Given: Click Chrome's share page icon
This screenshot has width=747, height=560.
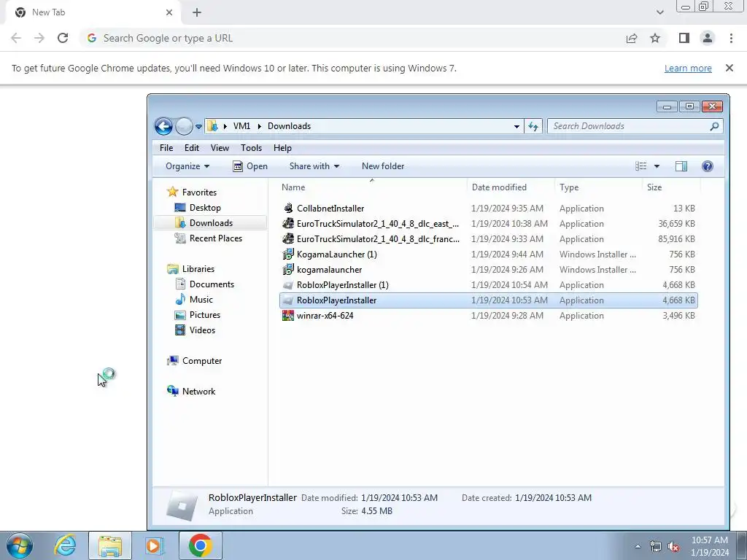Looking at the screenshot, I should tap(632, 38).
